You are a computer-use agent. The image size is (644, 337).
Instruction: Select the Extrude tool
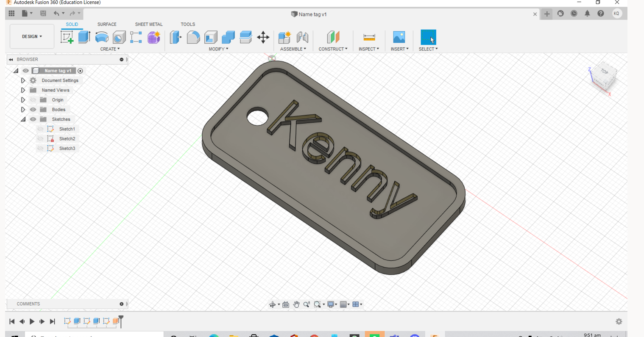84,37
